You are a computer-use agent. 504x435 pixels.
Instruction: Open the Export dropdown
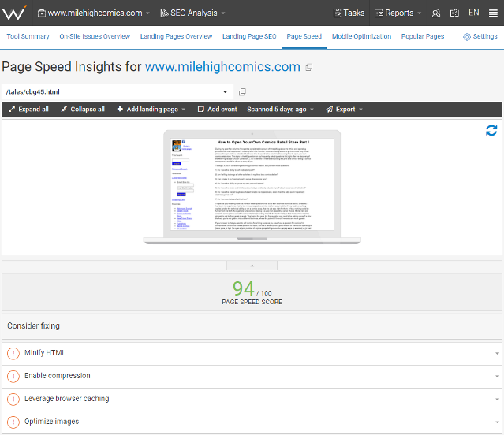(x=344, y=110)
